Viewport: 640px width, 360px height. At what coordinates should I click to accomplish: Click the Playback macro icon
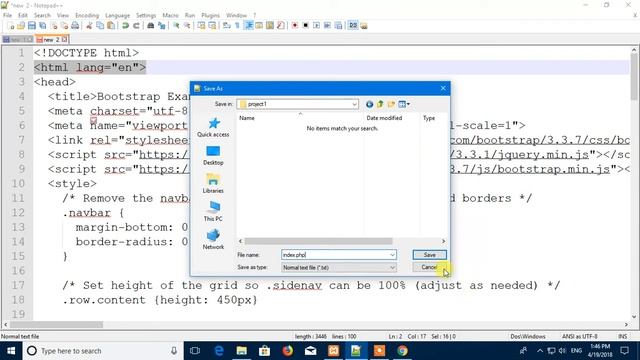point(316,26)
